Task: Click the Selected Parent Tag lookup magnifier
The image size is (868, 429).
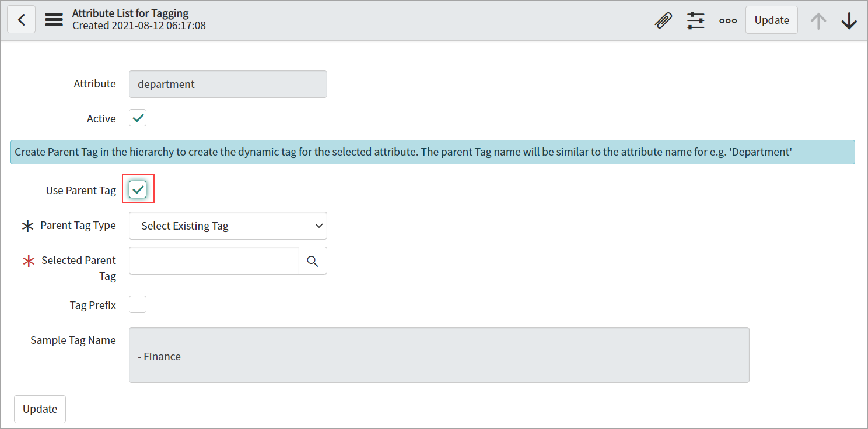Action: (x=313, y=261)
